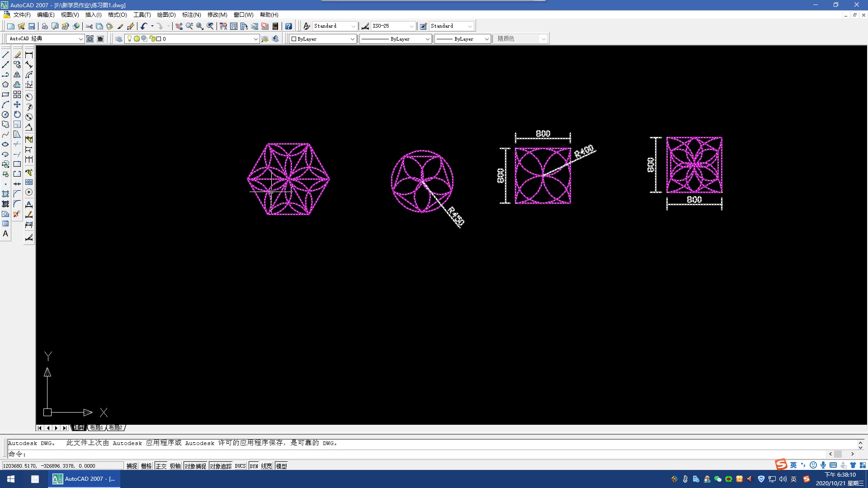Expand the ISO-25 dimension style dropdown
Viewport: 868px width, 488px height.
(411, 26)
